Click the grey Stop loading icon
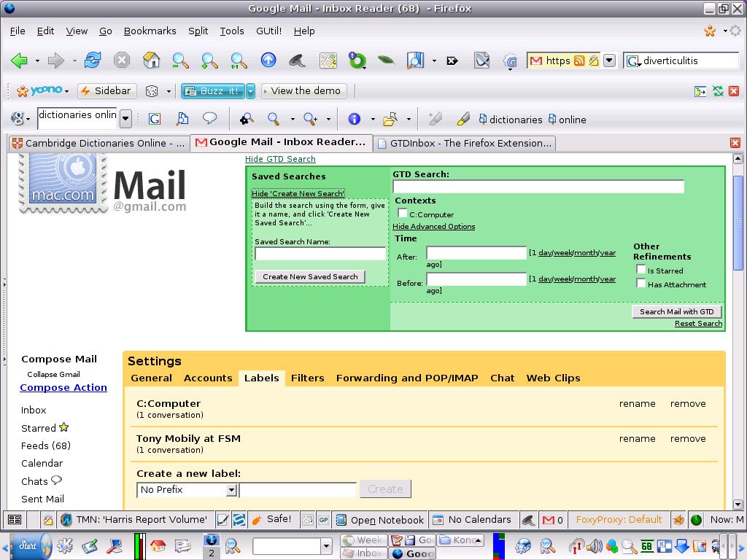747x560 pixels. pos(122,61)
